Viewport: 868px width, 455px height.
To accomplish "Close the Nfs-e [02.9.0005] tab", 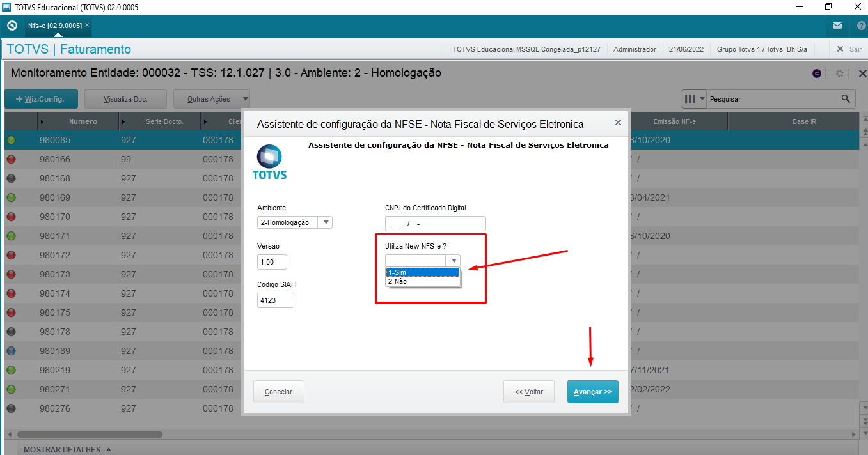I will (87, 26).
